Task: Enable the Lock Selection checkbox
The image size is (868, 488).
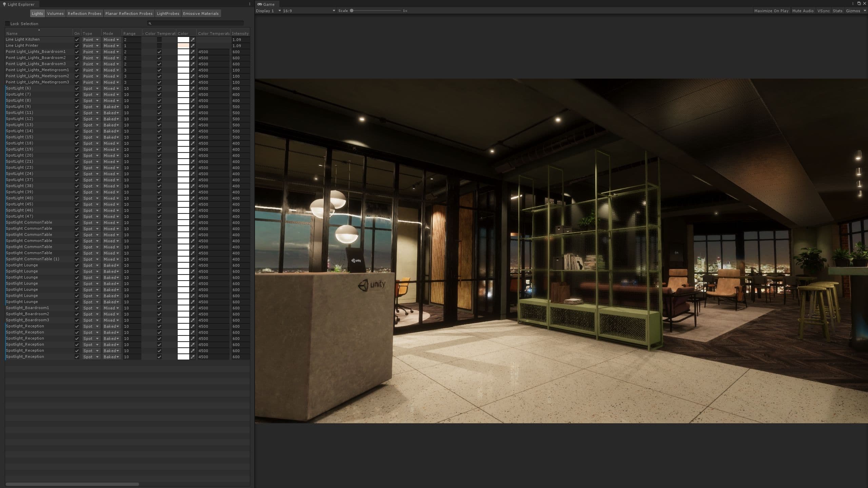Action: pos(7,24)
